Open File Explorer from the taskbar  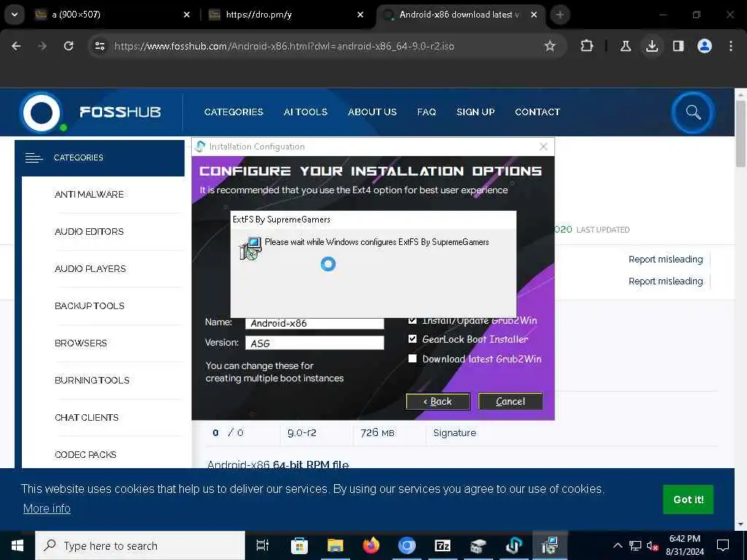click(x=336, y=545)
